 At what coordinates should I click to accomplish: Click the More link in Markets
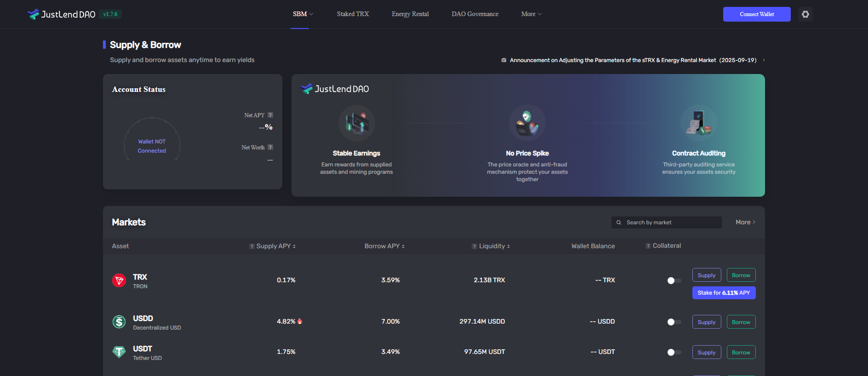coord(745,222)
